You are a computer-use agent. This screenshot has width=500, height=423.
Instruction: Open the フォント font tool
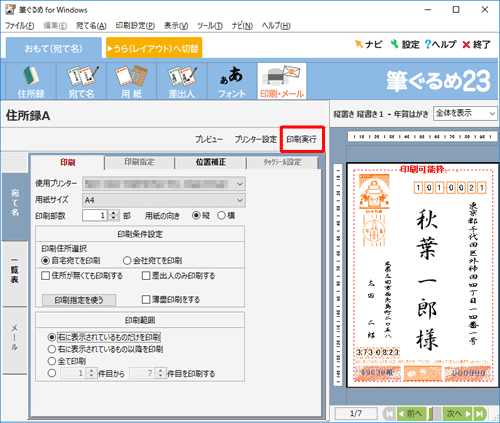[x=232, y=81]
